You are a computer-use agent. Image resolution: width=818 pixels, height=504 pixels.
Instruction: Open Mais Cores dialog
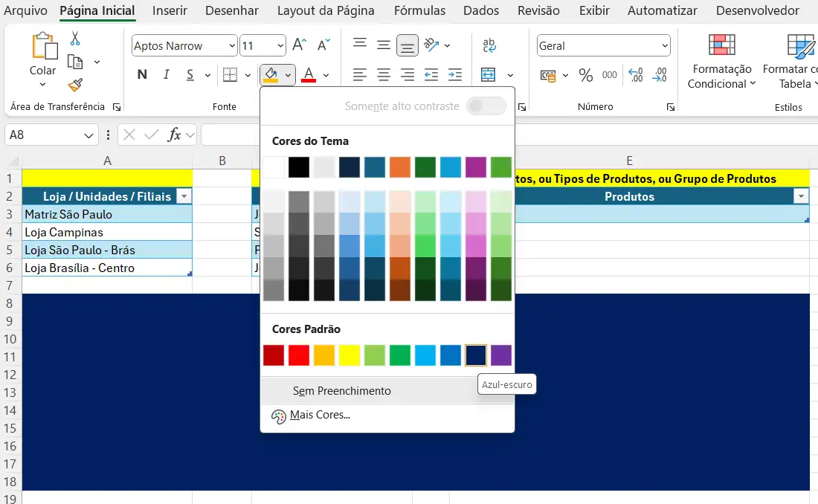[x=320, y=415]
